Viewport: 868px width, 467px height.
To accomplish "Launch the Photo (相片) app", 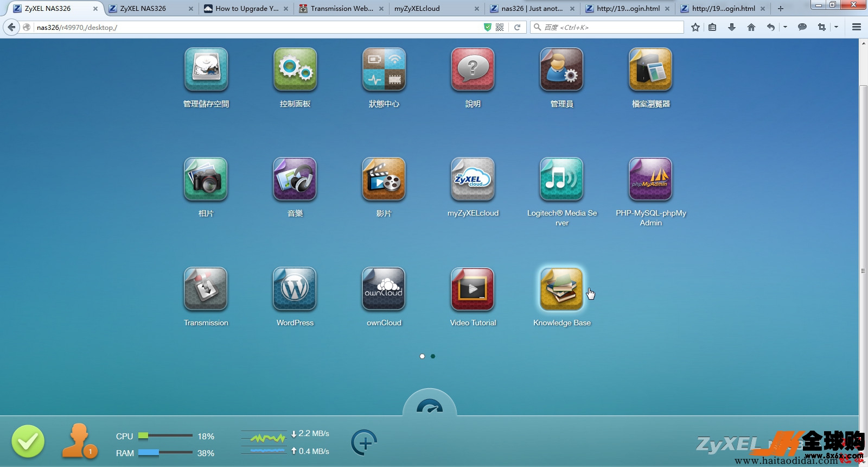I will pyautogui.click(x=206, y=179).
